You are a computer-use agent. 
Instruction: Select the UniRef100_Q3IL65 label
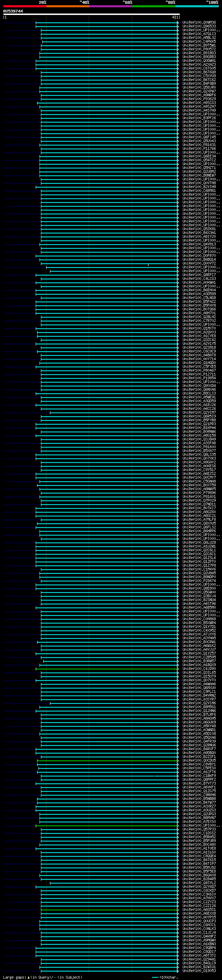(199, 672)
